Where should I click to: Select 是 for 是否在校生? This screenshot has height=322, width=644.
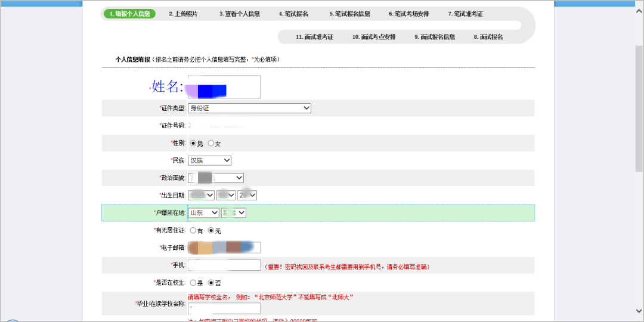(193, 282)
